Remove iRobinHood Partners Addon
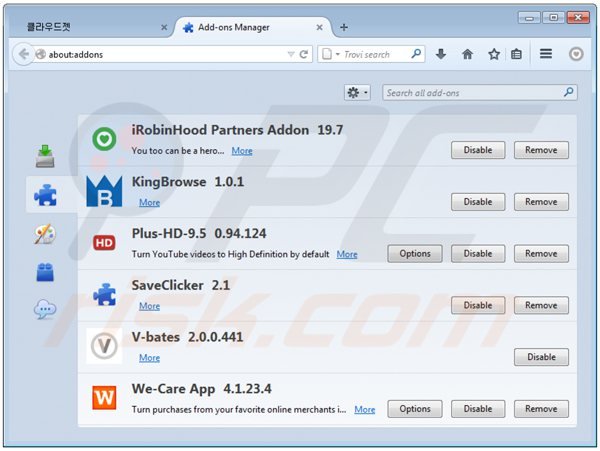Screen dimensions: 600x451 (x=541, y=150)
